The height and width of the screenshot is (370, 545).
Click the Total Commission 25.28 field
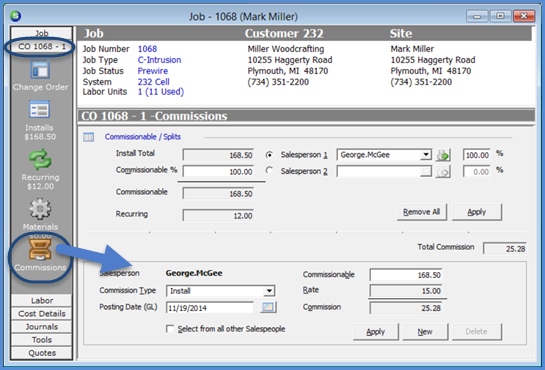pyautogui.click(x=505, y=248)
